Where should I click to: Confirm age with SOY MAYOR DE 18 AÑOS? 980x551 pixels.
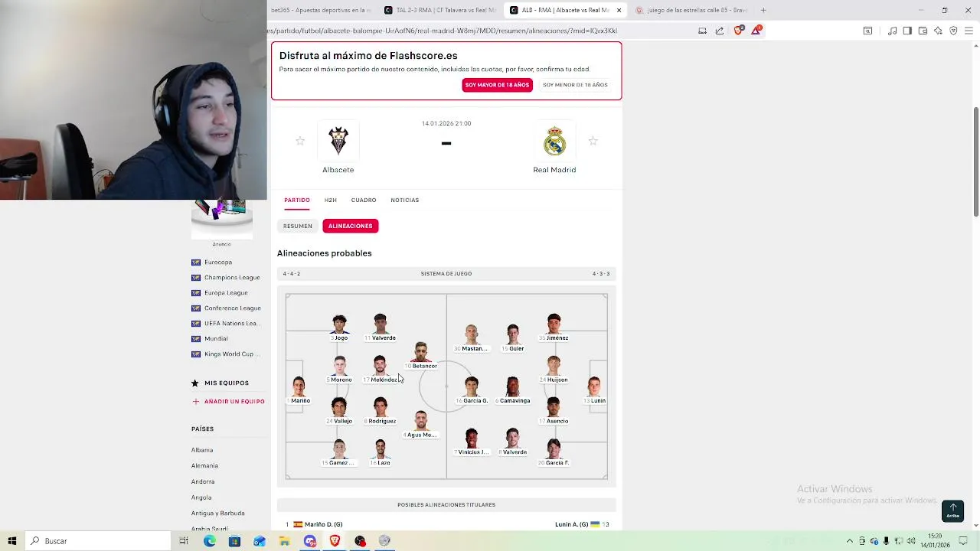coord(497,85)
